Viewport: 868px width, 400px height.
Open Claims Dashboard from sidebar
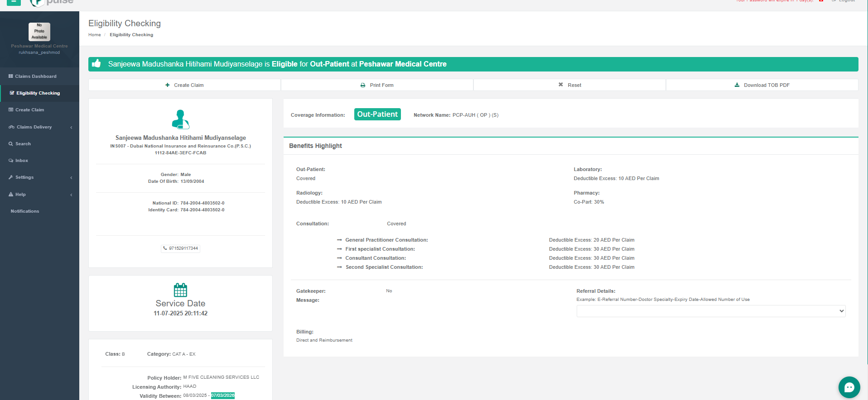(x=35, y=76)
